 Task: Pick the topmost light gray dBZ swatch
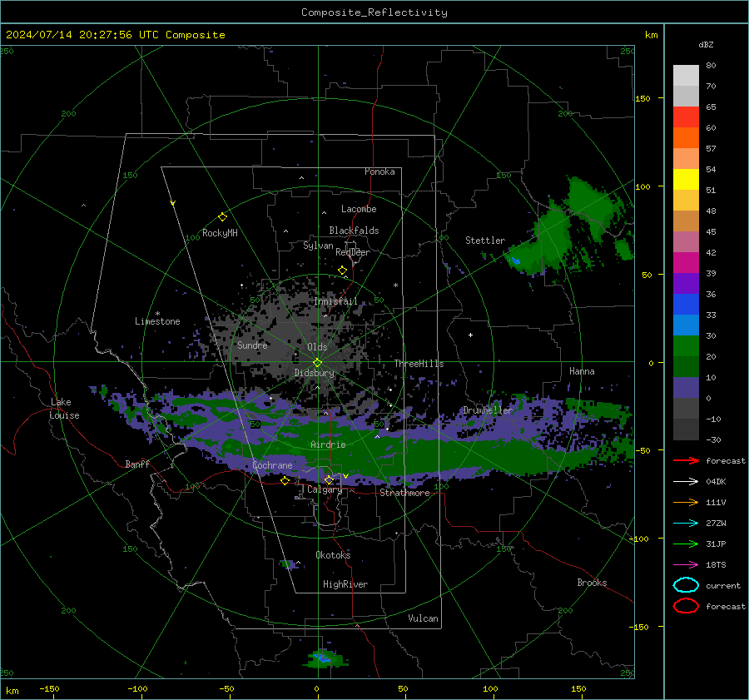point(686,76)
